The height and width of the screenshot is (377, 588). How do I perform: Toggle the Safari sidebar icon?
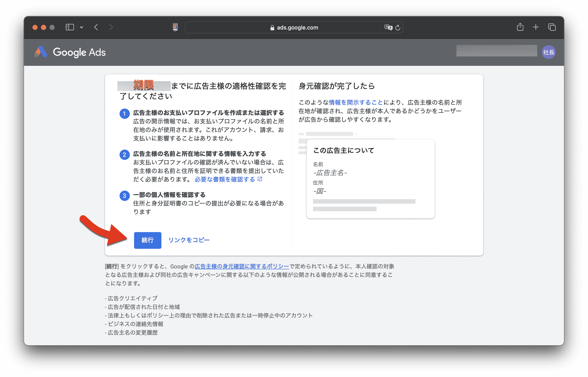[x=70, y=27]
